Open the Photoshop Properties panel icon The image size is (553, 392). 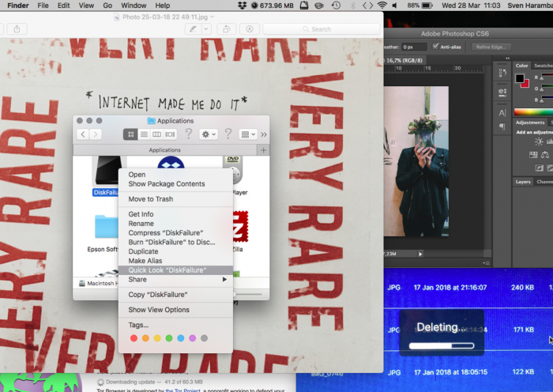point(502,92)
